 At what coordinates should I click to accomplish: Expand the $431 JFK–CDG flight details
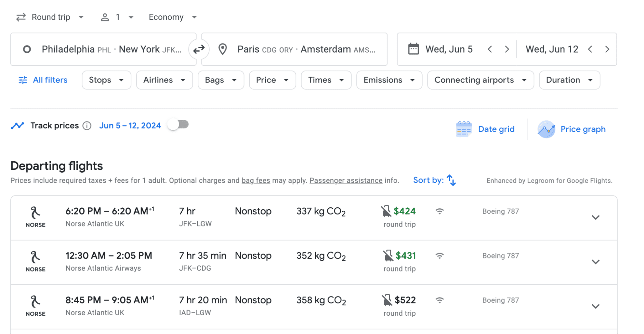point(596,262)
